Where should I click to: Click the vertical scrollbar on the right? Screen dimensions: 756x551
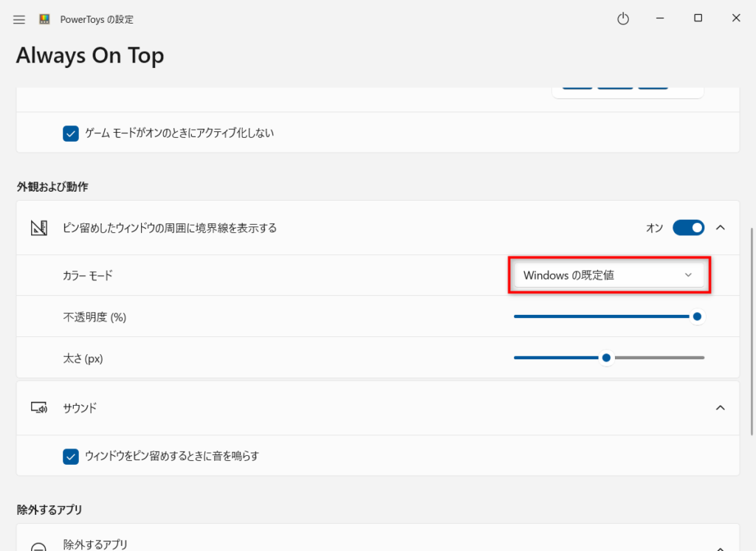tap(752, 331)
